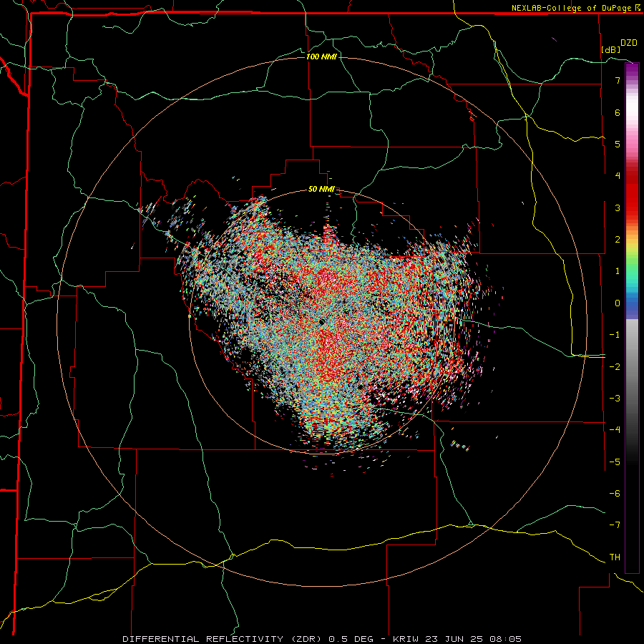Click the 6 value on color legend

(618, 112)
